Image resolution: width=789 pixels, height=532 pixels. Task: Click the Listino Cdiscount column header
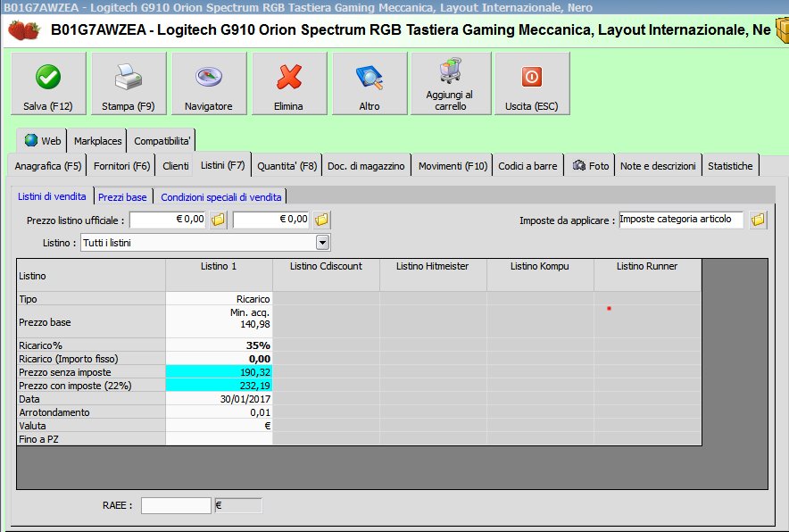[326, 275]
